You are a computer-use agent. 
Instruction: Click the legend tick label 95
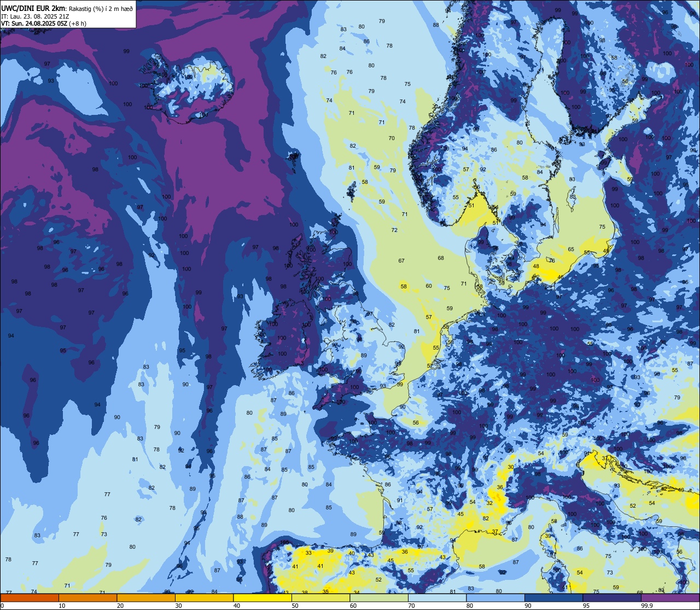(586, 606)
